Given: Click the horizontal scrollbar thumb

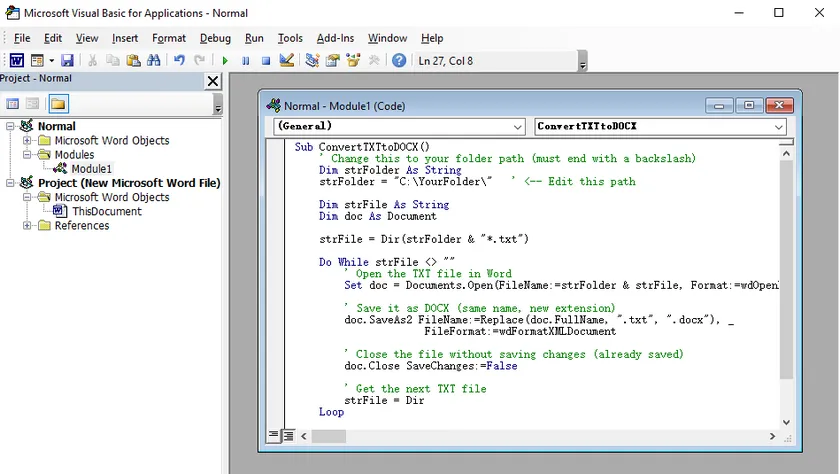Looking at the screenshot, I should 329,436.
